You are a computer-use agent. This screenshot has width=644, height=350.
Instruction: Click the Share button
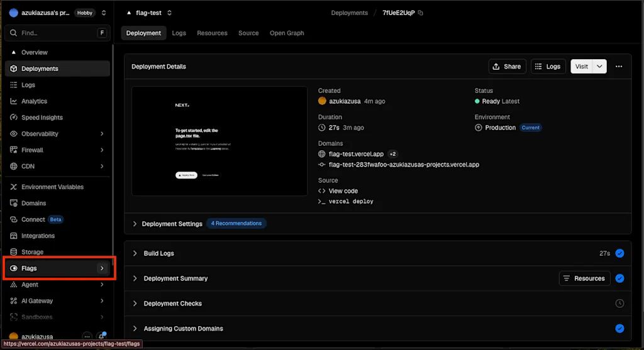(x=508, y=67)
